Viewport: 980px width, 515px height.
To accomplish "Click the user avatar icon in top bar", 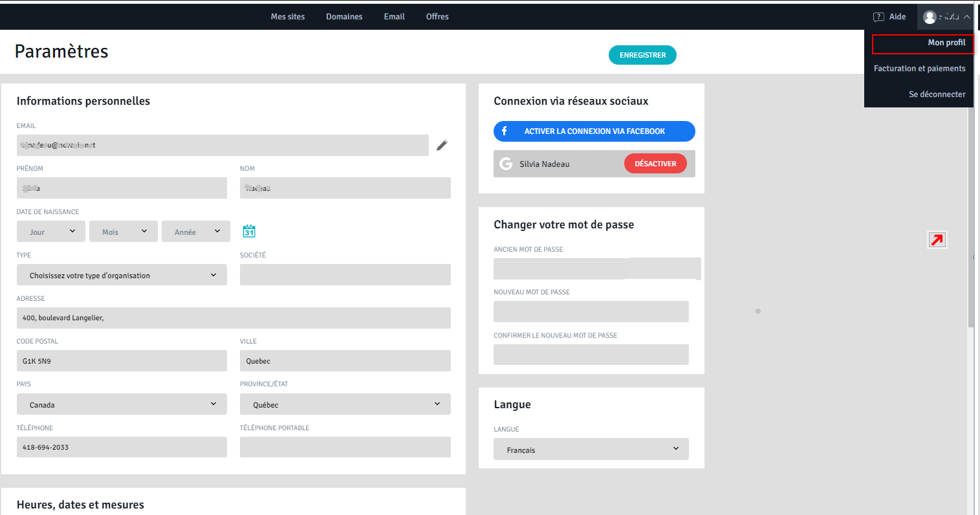I will coord(930,17).
